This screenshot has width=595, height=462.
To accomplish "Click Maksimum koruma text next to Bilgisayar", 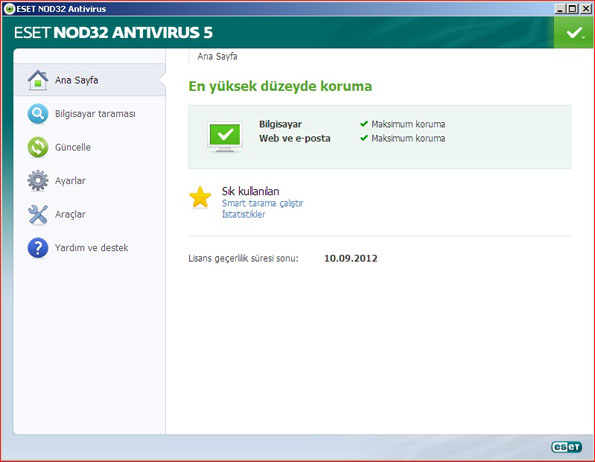I will point(408,124).
